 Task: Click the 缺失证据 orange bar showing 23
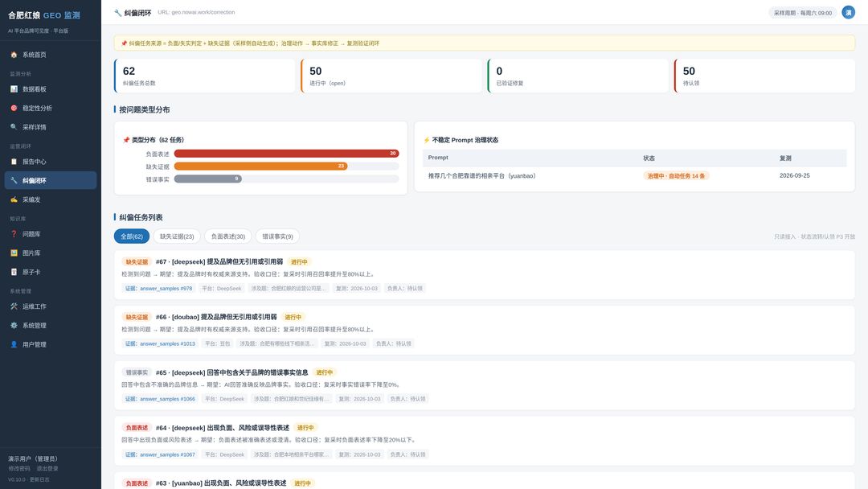260,166
